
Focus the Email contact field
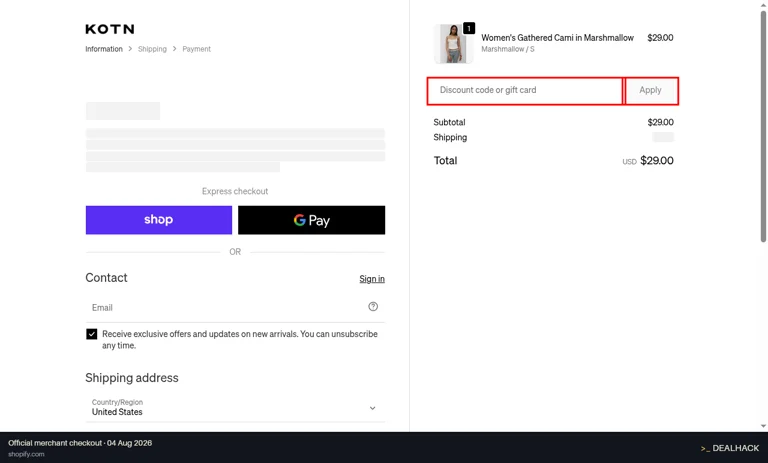pyautogui.click(x=235, y=308)
